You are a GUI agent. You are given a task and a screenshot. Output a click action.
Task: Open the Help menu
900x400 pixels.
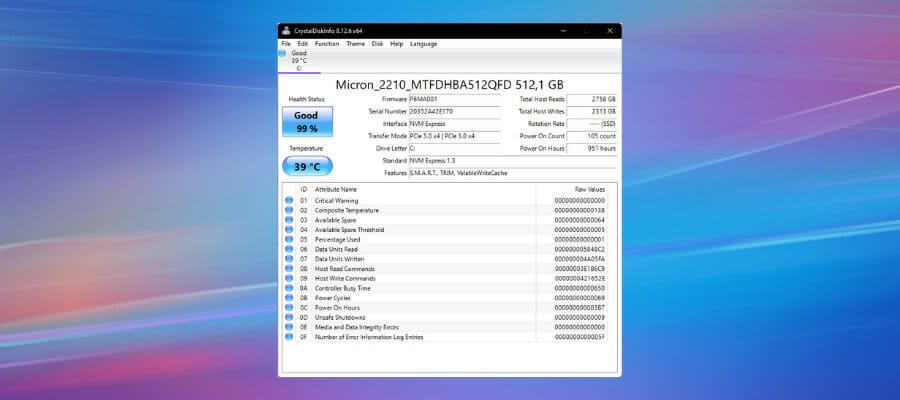pos(397,44)
